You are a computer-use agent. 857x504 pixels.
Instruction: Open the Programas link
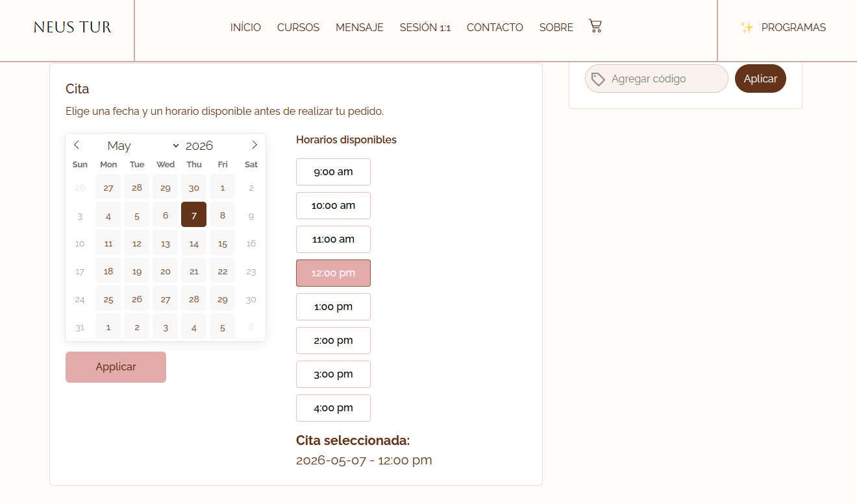click(793, 27)
